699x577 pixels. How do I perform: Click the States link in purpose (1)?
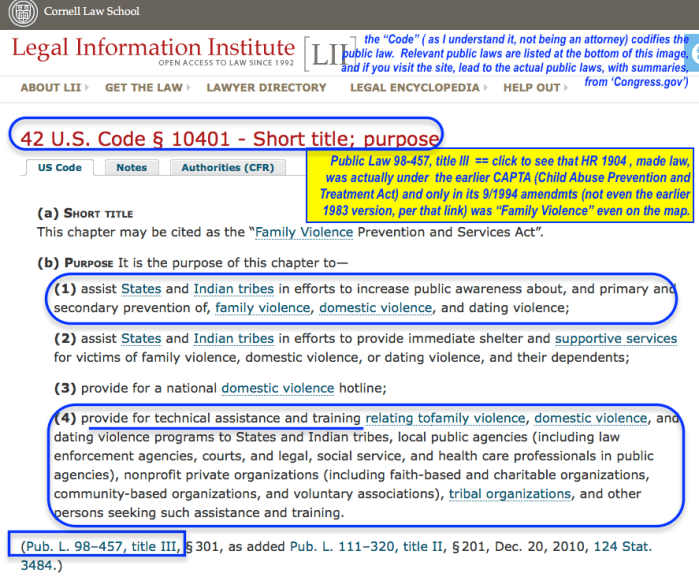141,289
